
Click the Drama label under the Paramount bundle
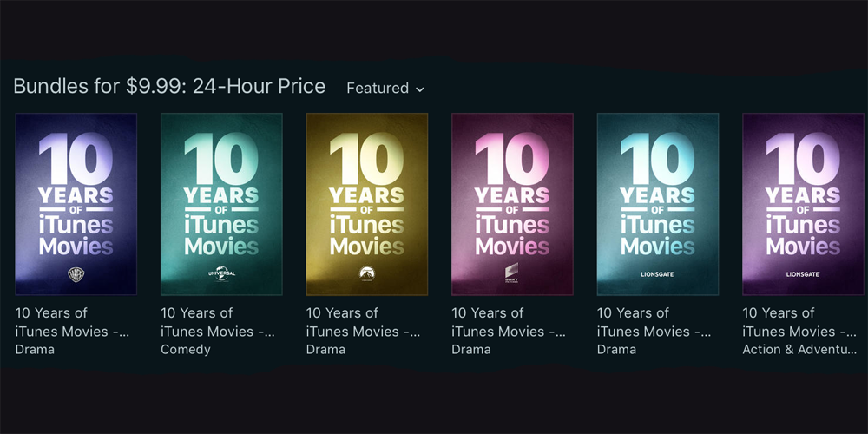tap(326, 349)
